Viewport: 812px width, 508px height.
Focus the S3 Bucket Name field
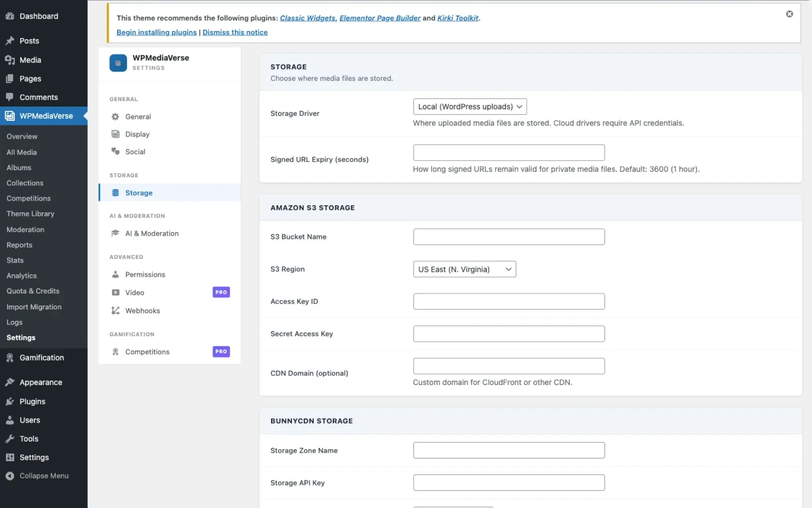(x=509, y=237)
